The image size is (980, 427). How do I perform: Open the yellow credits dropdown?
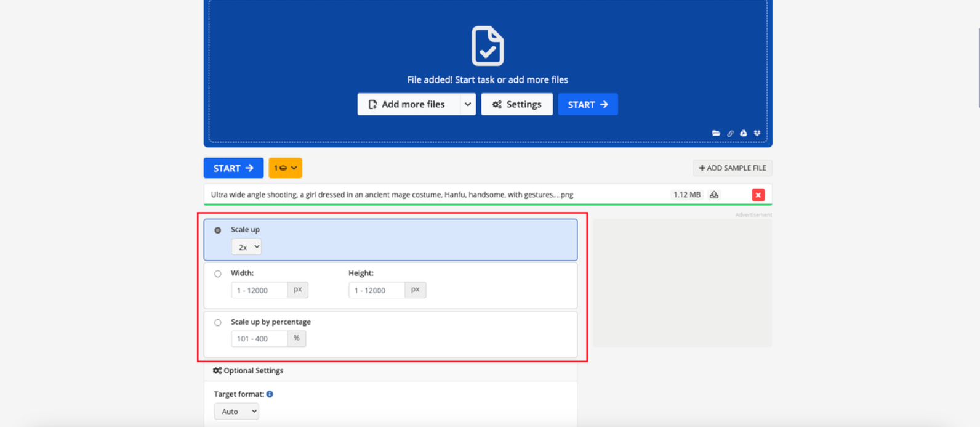tap(286, 168)
